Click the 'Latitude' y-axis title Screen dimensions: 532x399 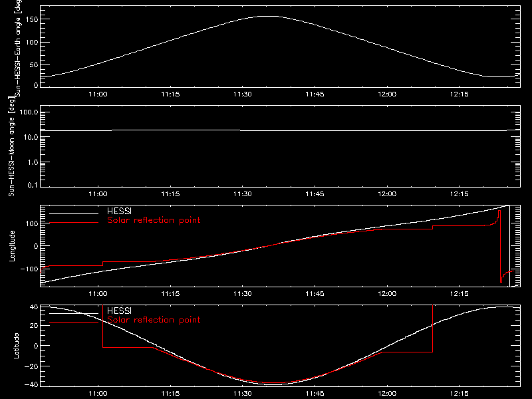16,345
